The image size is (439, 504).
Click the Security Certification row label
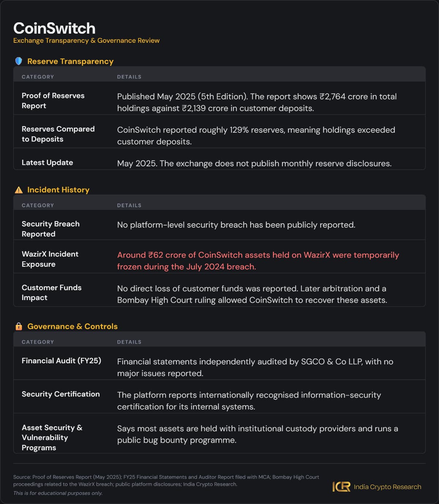point(61,394)
